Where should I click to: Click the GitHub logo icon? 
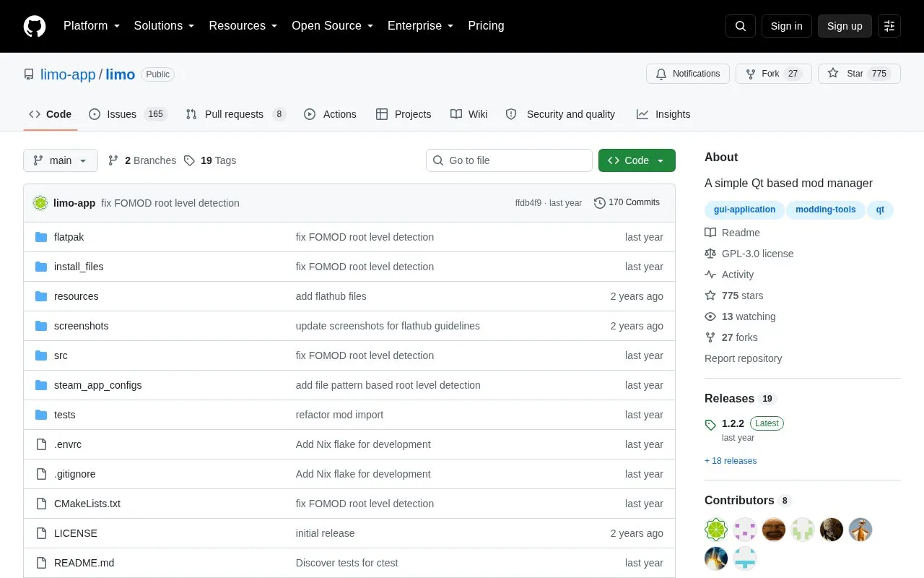(x=35, y=26)
